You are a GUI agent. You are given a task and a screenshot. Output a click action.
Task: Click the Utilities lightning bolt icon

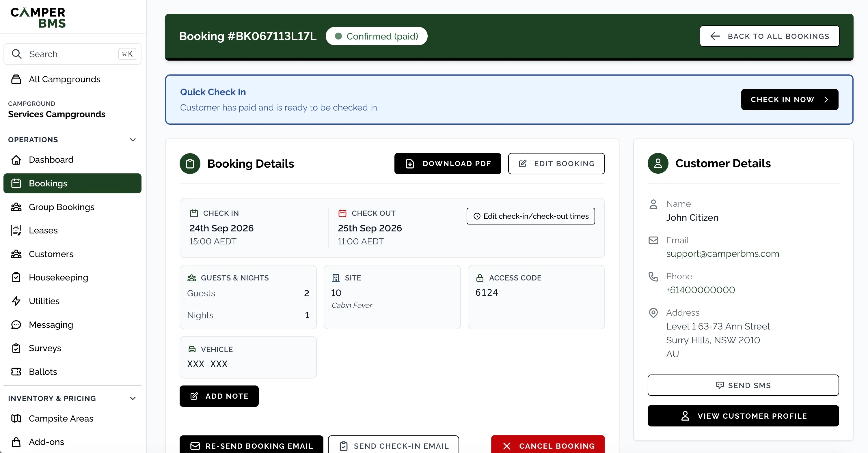[16, 301]
